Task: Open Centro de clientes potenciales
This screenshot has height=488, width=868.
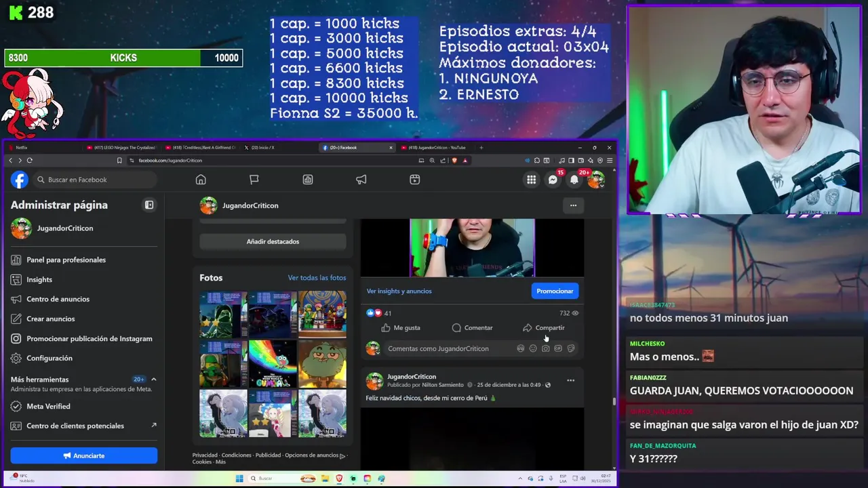Action: [x=83, y=426]
